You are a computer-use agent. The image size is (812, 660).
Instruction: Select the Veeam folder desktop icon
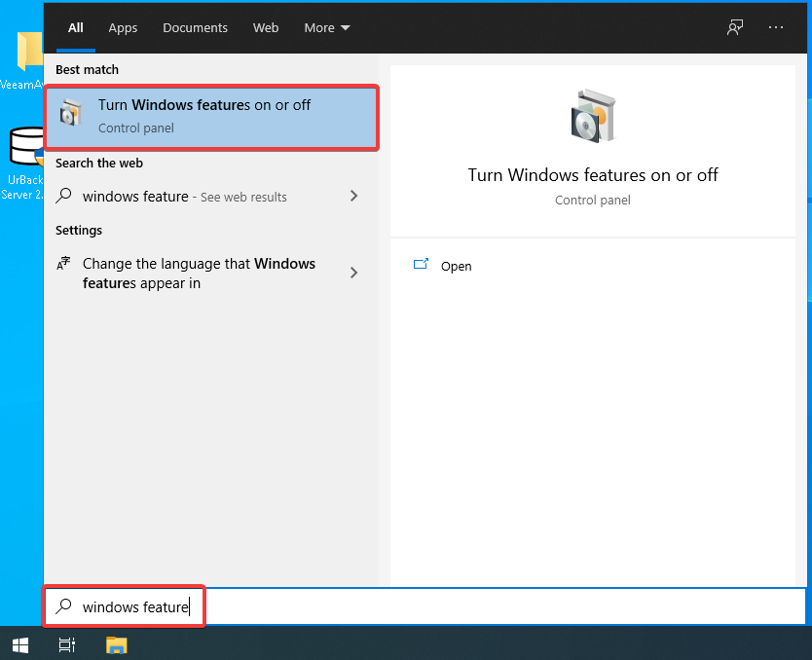click(22, 60)
